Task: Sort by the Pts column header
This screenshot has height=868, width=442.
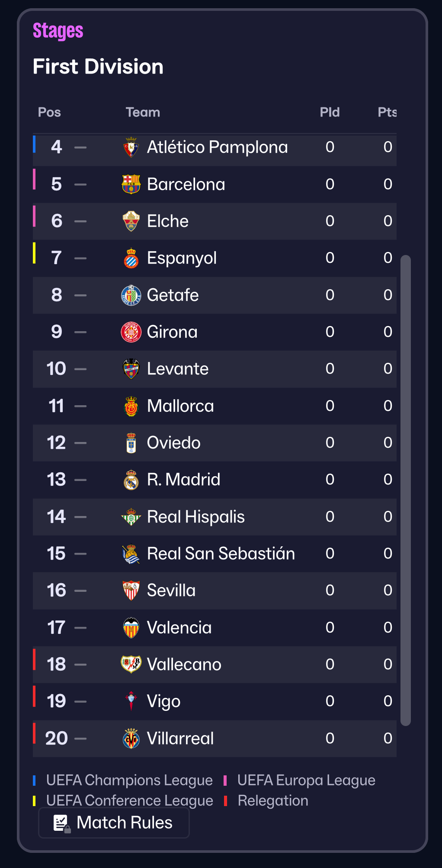Action: coord(387,113)
